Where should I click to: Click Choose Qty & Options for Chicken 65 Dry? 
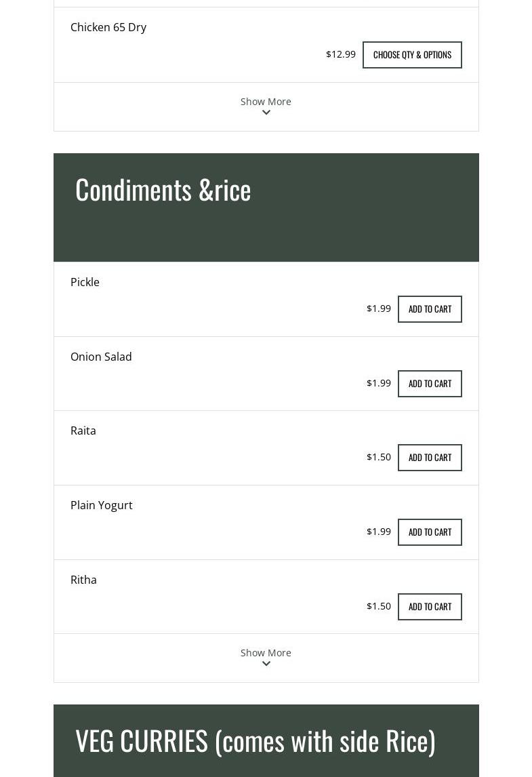(412, 55)
